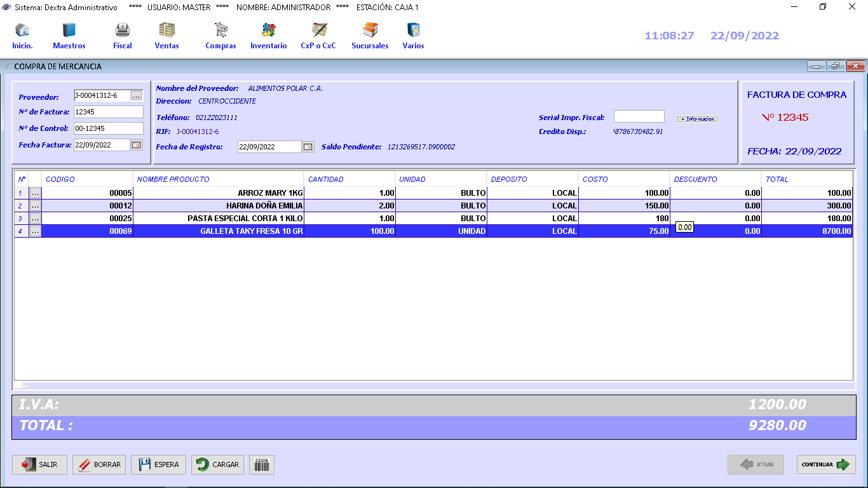Click the + Información button
This screenshot has height=488, width=868.
(x=697, y=119)
